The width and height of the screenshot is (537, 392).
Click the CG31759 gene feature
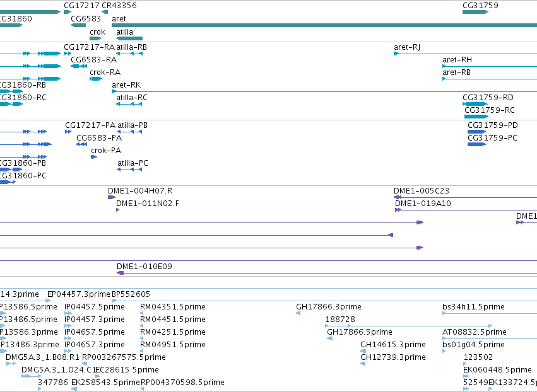[x=475, y=12]
